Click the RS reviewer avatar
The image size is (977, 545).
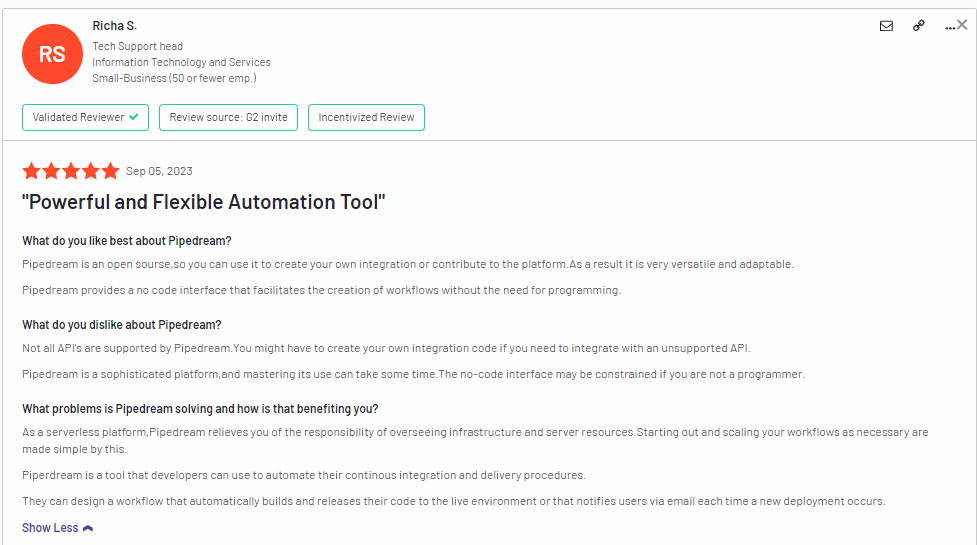(52, 54)
